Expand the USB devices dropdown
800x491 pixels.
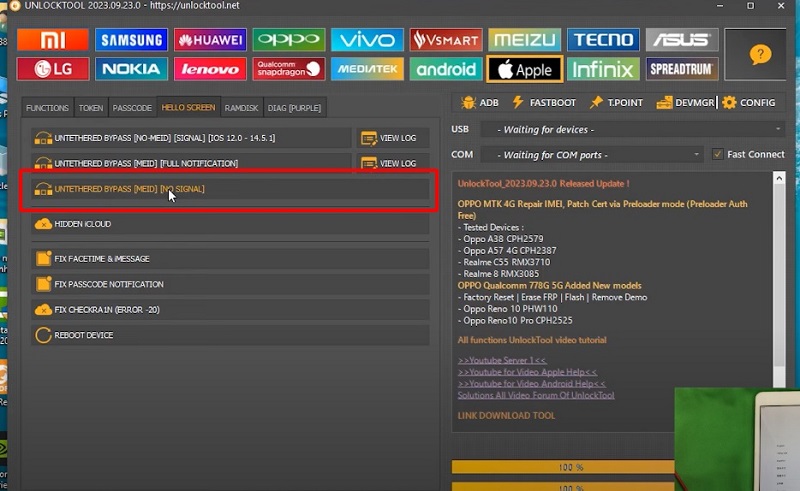(x=632, y=129)
